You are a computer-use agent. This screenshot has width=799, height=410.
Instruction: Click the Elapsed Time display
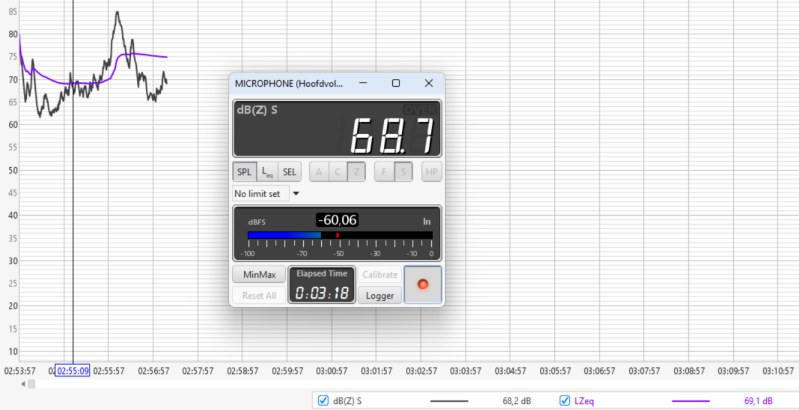(321, 286)
